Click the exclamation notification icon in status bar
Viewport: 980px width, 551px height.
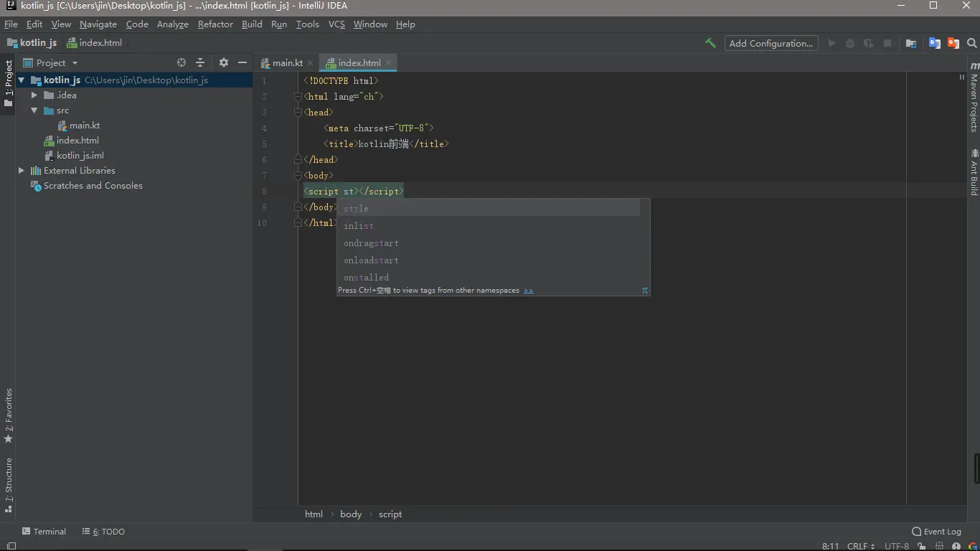click(956, 546)
